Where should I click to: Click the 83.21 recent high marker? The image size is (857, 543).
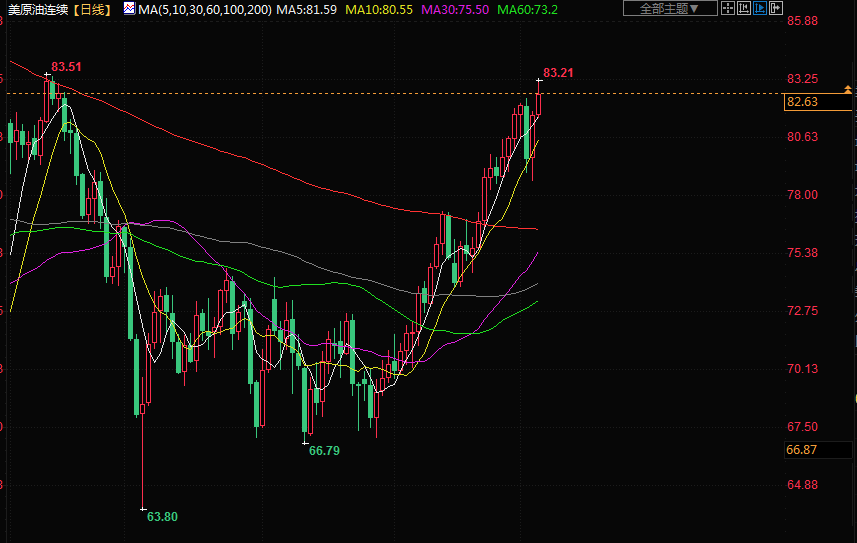pos(558,73)
